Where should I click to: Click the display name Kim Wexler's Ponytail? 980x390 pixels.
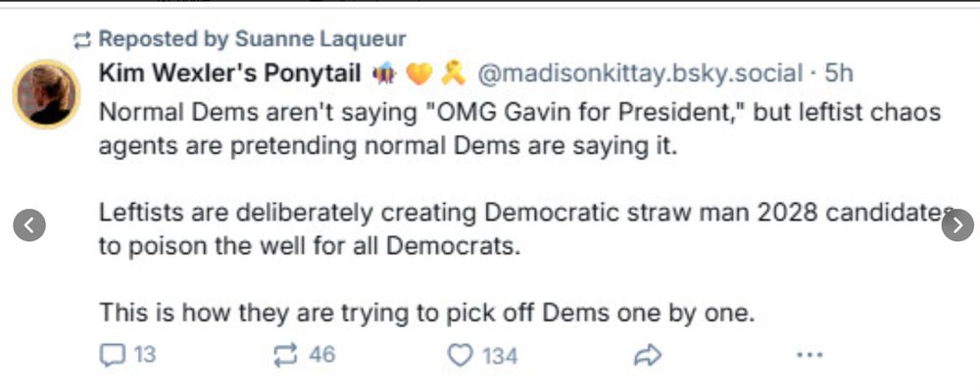(230, 73)
